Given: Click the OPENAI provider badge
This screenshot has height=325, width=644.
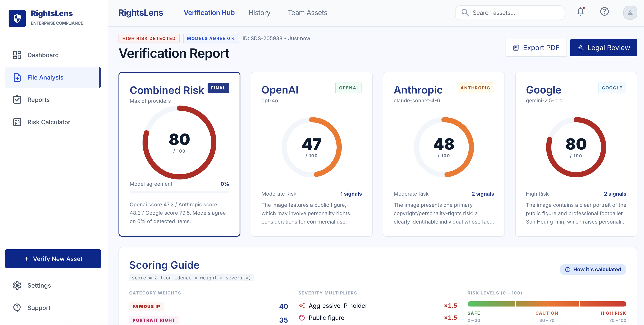Looking at the screenshot, I should tap(348, 88).
